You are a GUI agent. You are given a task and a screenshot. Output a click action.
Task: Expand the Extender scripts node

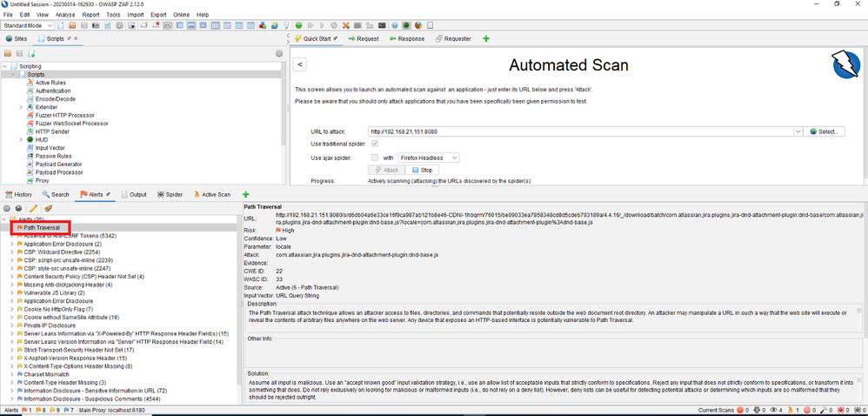(x=21, y=107)
